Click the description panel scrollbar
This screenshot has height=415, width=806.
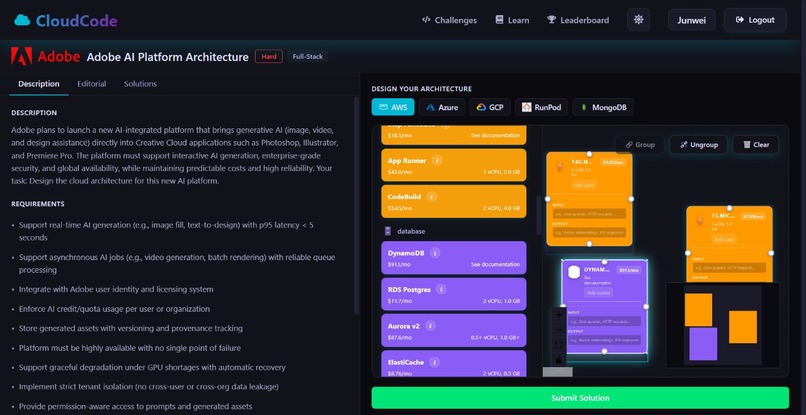357,206
